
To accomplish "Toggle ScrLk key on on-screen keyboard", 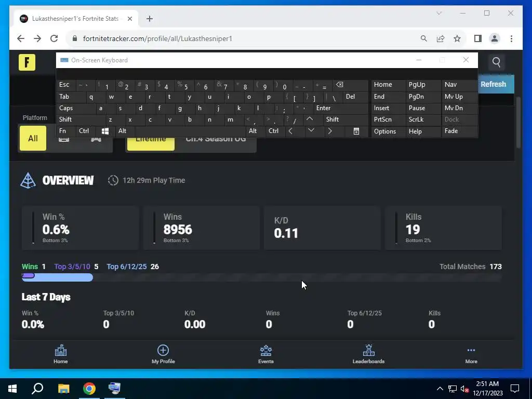I will [x=423, y=120].
